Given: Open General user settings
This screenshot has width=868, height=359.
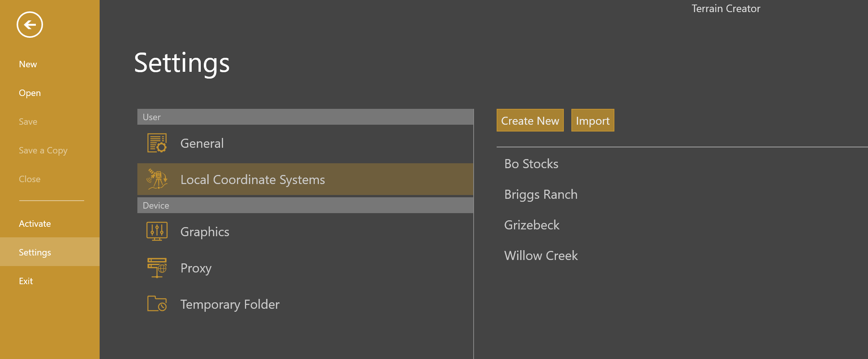Looking at the screenshot, I should pyautogui.click(x=202, y=143).
